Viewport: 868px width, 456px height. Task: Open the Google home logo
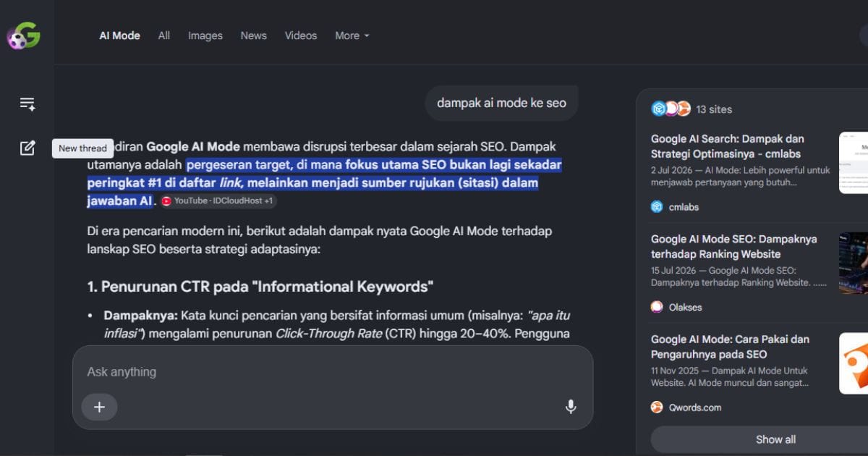point(23,35)
